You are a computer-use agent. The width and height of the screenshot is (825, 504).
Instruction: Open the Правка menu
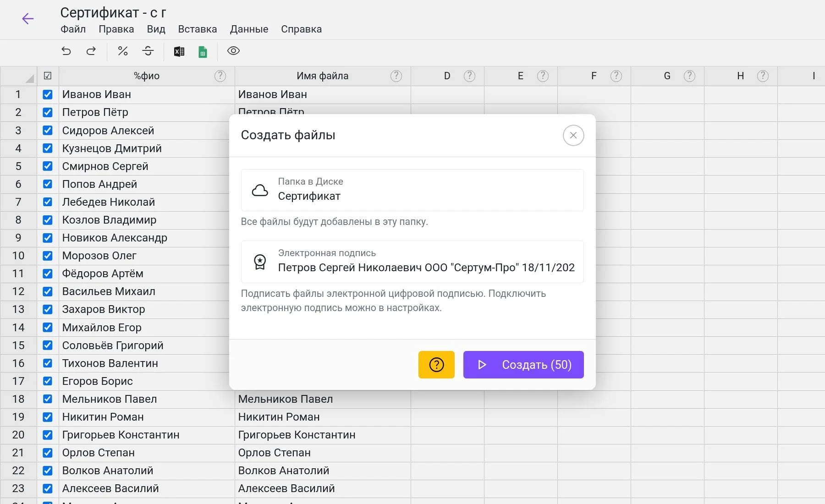116,29
